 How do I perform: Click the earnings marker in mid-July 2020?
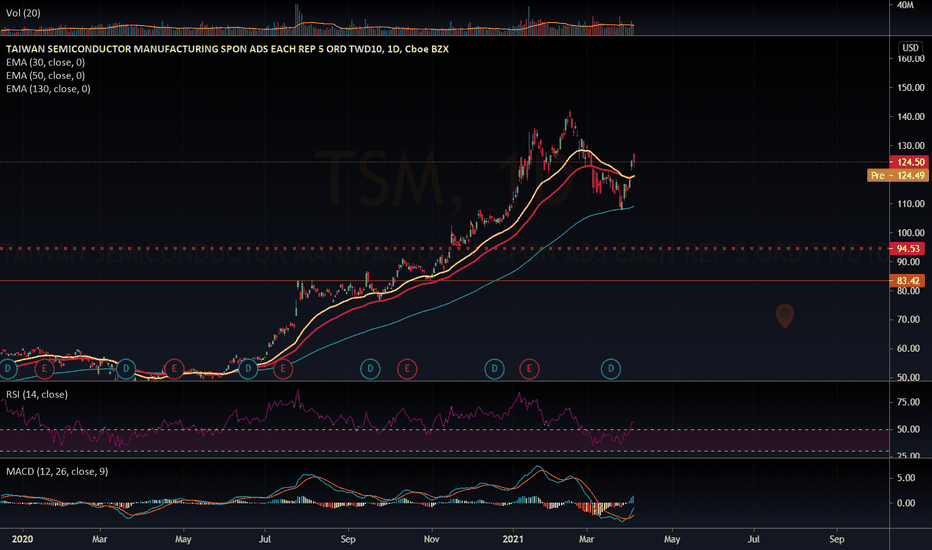(283, 369)
